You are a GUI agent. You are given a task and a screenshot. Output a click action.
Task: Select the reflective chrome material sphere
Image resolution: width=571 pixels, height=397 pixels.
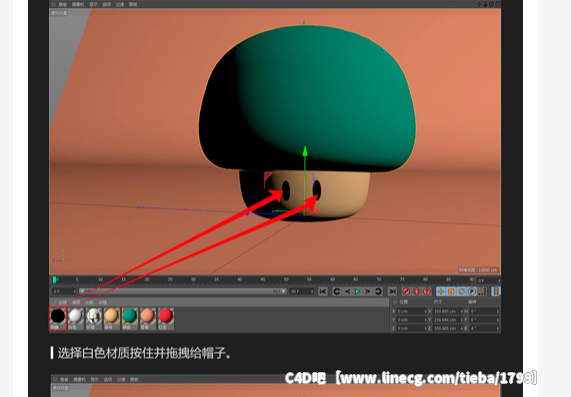coord(94,316)
